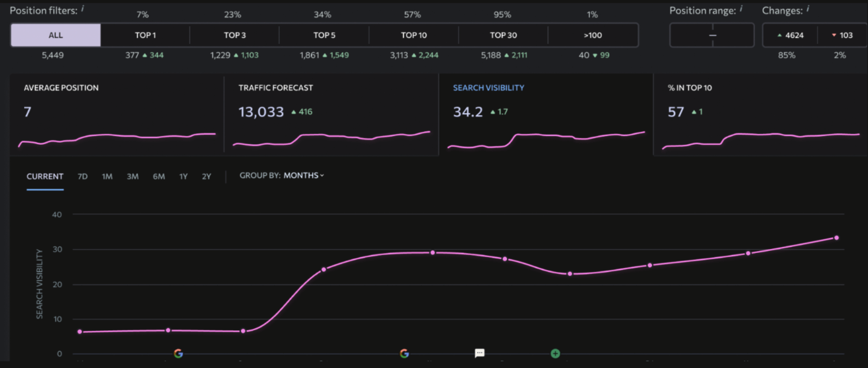Open the SEARCH VISIBILITY metric card
This screenshot has width=868, height=368.
[546, 115]
